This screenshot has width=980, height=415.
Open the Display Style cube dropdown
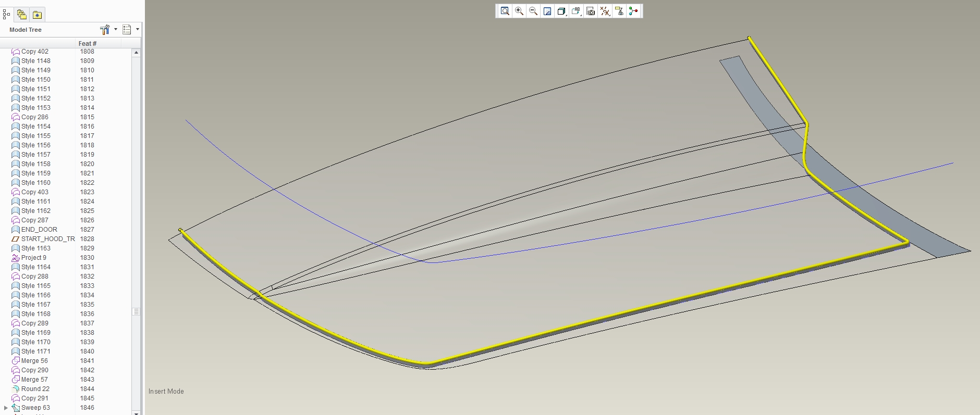(561, 11)
